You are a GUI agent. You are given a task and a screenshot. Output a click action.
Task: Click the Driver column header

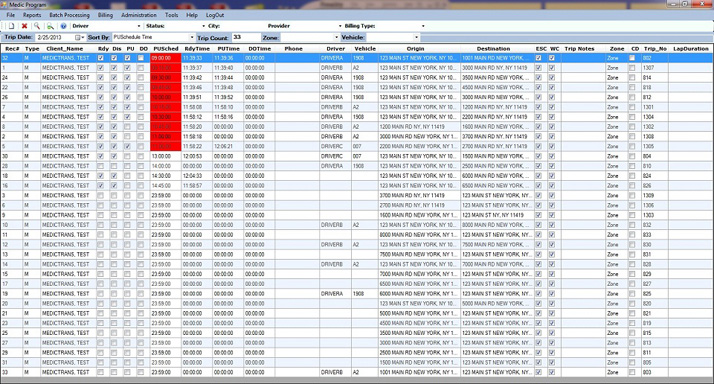tap(336, 49)
